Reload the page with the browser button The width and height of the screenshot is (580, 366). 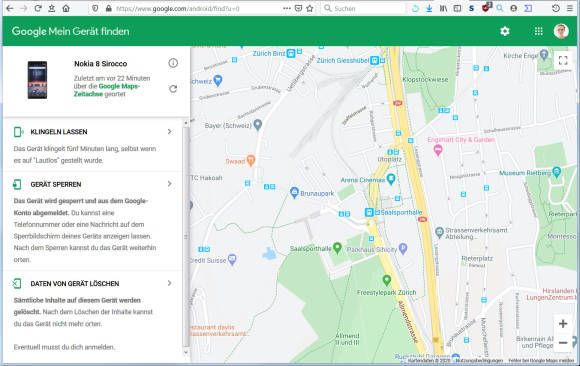pyautogui.click(x=37, y=8)
